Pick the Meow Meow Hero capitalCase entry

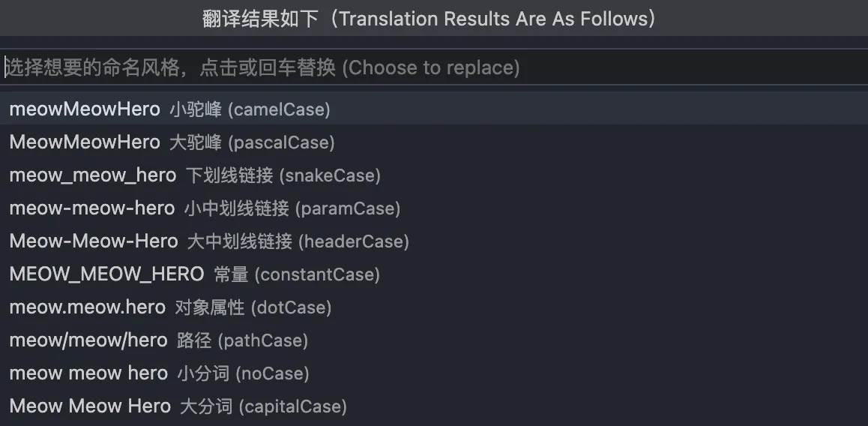tap(90, 406)
